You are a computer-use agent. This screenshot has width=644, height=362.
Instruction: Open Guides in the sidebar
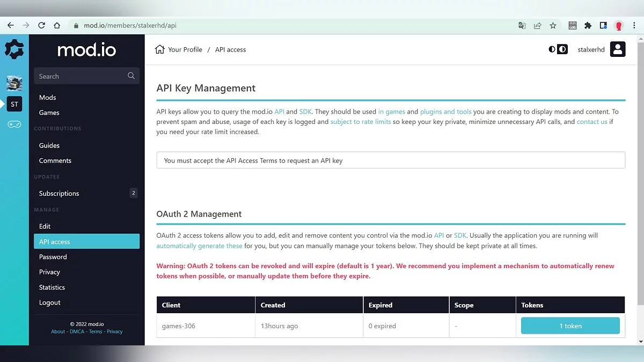[x=49, y=145]
